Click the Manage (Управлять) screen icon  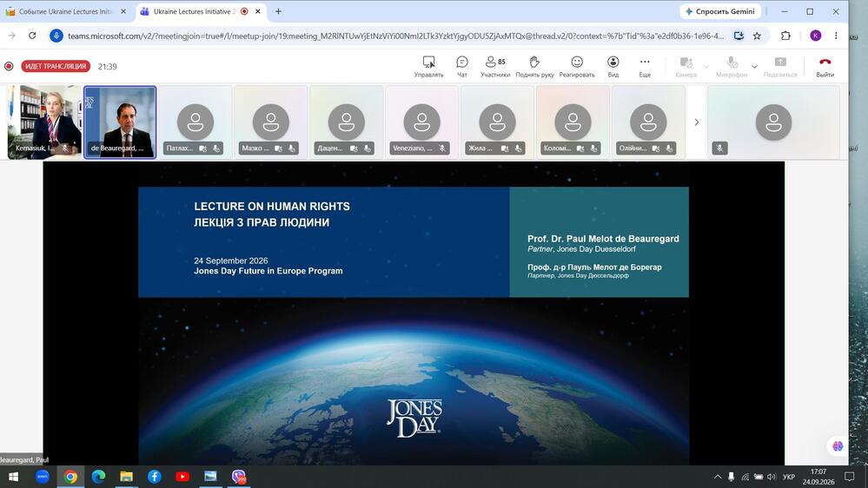428,66
